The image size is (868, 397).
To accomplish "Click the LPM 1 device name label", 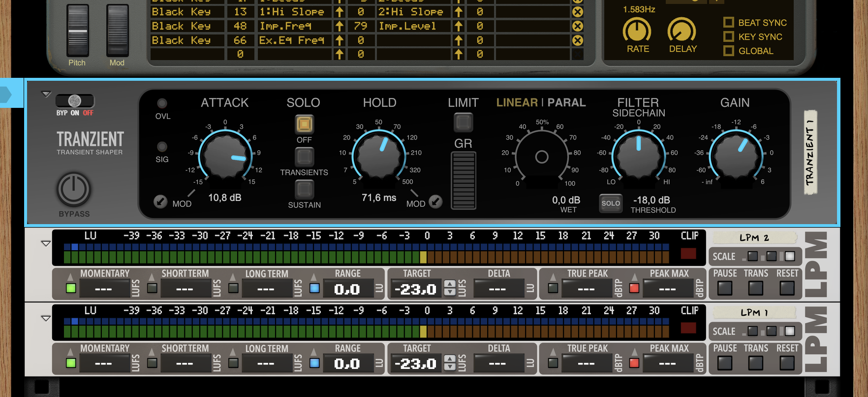I will coord(754,313).
